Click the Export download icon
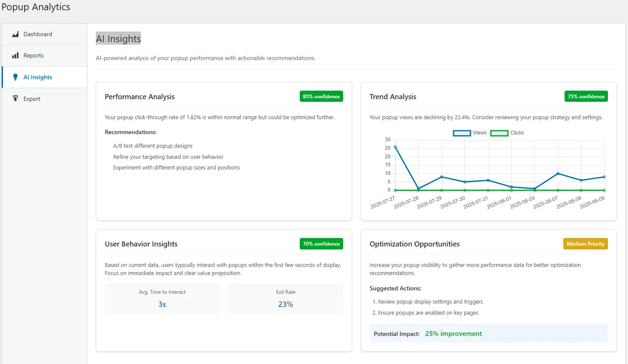Viewport: 628px width, 364px height. [x=15, y=99]
